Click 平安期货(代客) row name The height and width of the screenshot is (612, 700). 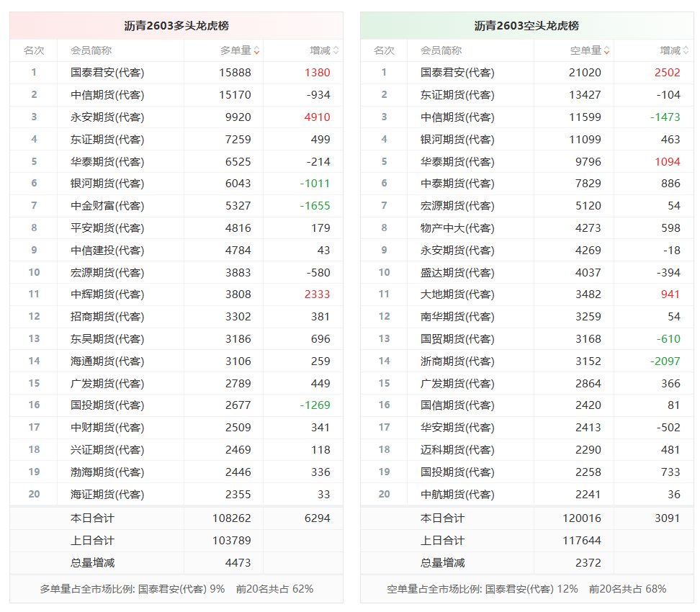pos(107,228)
